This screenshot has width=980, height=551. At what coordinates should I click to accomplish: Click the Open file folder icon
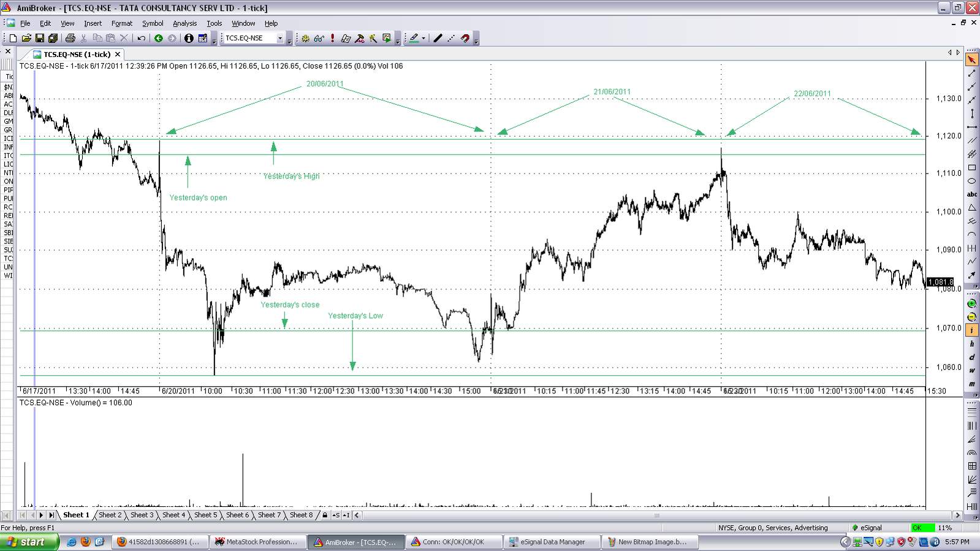tap(26, 38)
